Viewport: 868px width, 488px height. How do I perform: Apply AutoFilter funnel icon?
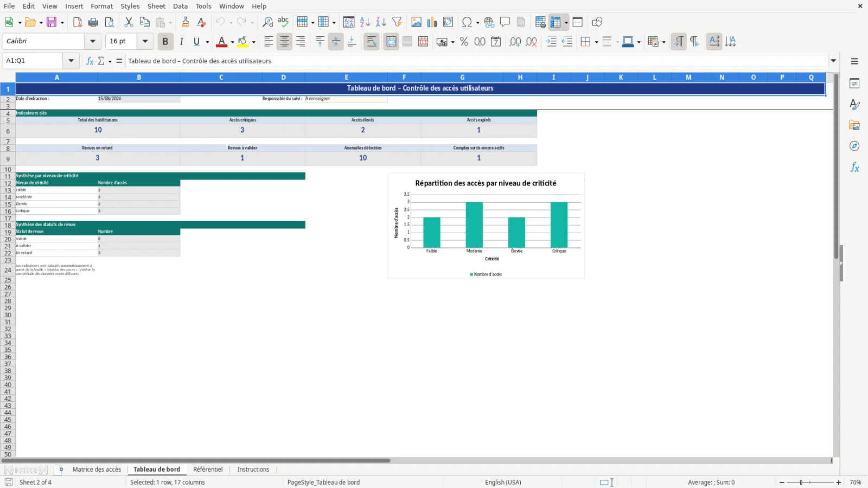point(397,22)
